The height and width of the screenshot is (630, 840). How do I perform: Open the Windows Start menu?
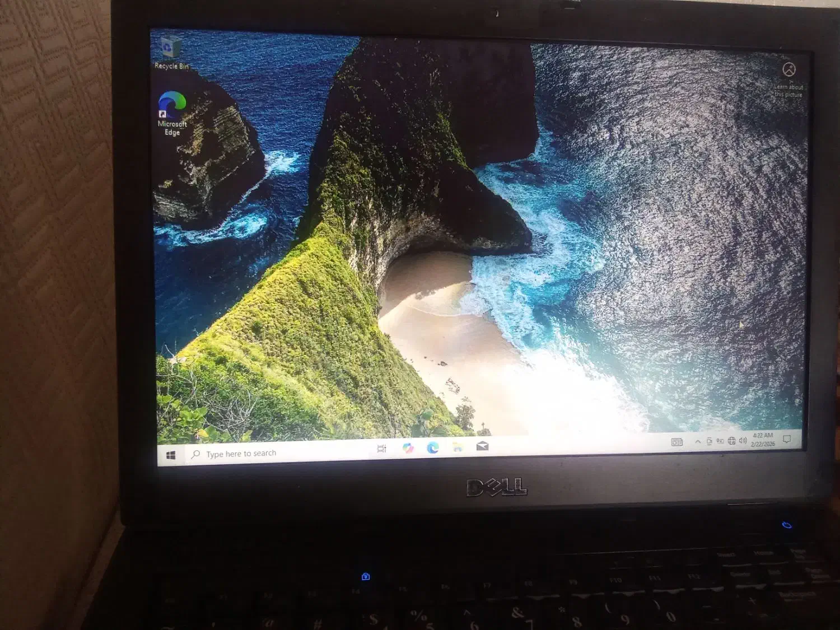[171, 455]
